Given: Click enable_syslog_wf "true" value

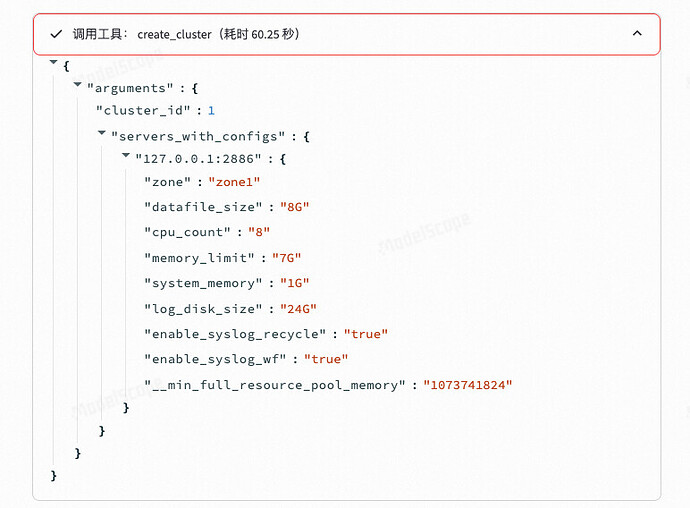Looking at the screenshot, I should tap(326, 359).
